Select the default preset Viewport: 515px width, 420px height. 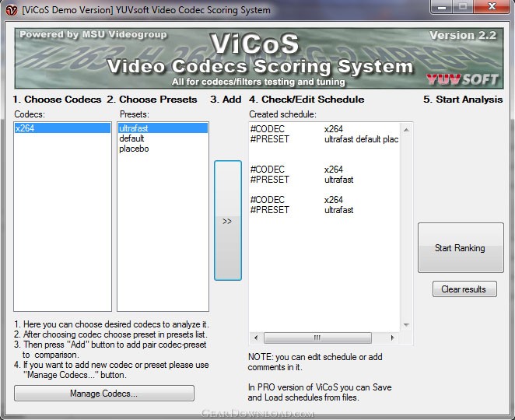tap(163, 138)
